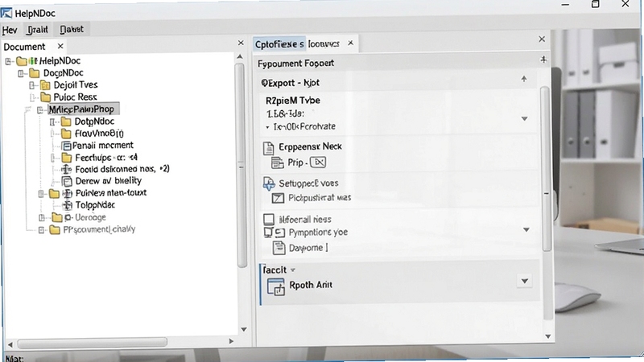Click the DocpNDoc folder icon
Image resolution: width=644 pixels, height=362 pixels.
(35, 73)
